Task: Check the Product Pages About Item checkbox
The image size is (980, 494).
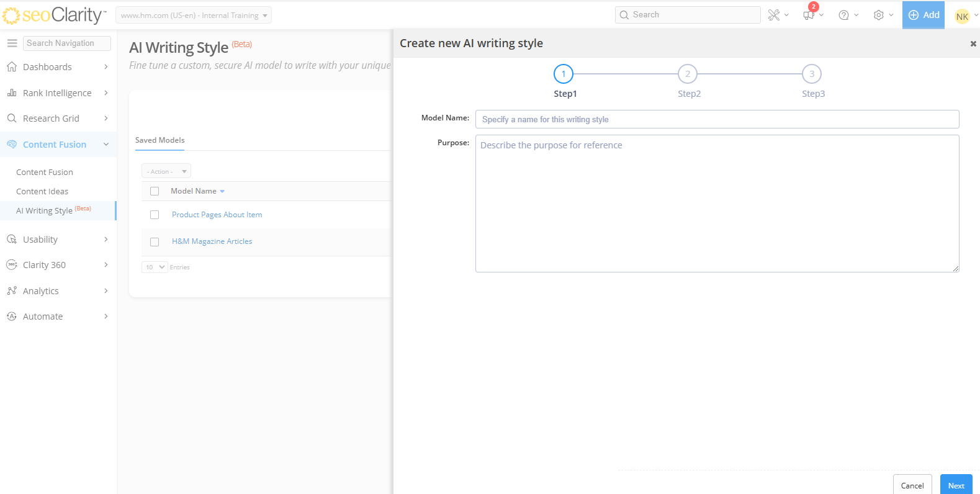Action: coord(155,215)
